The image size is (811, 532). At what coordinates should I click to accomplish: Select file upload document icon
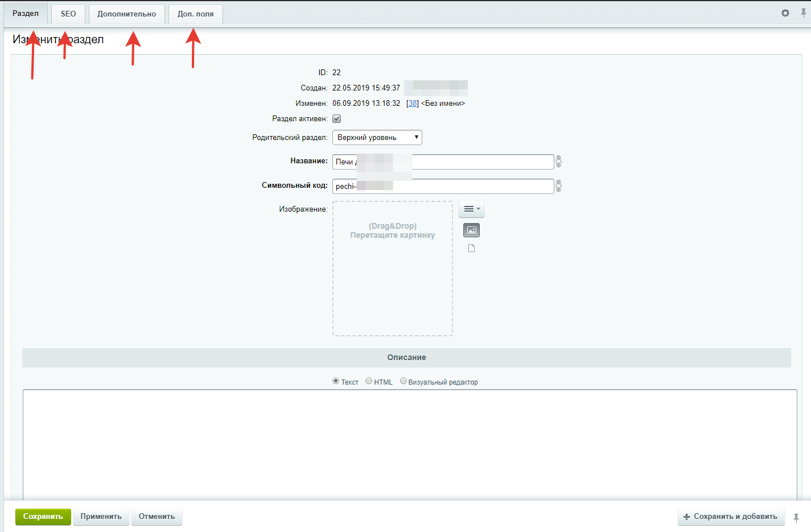pyautogui.click(x=471, y=248)
